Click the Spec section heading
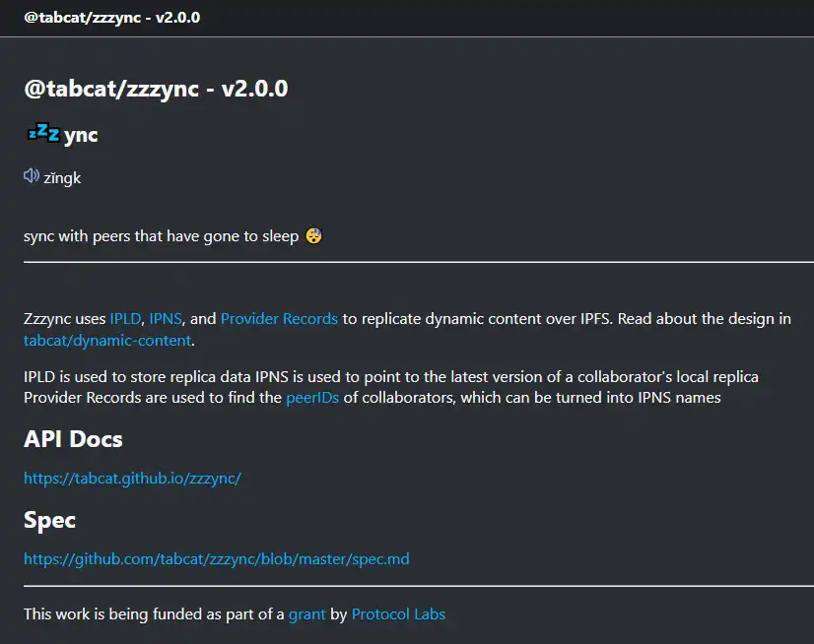The image size is (814, 644). click(49, 520)
